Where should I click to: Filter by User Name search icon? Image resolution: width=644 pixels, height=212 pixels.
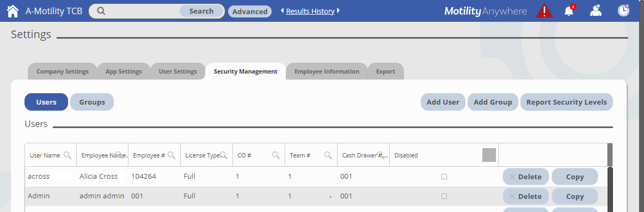tap(68, 155)
